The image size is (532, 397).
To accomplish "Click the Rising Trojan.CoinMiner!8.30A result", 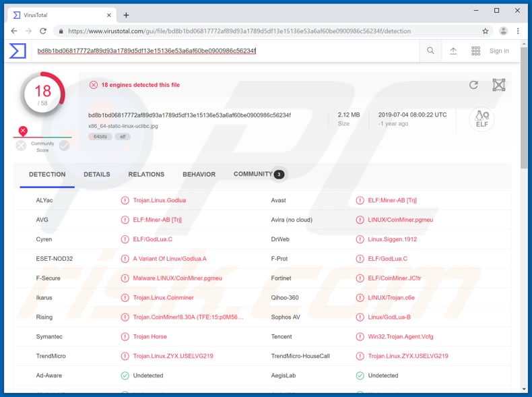I will pyautogui.click(x=188, y=317).
